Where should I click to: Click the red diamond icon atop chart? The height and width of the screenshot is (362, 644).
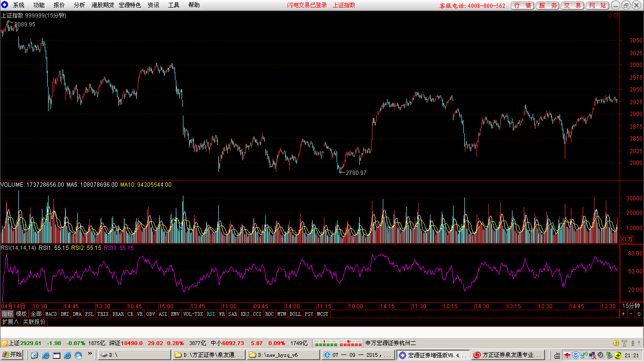pyautogui.click(x=610, y=15)
